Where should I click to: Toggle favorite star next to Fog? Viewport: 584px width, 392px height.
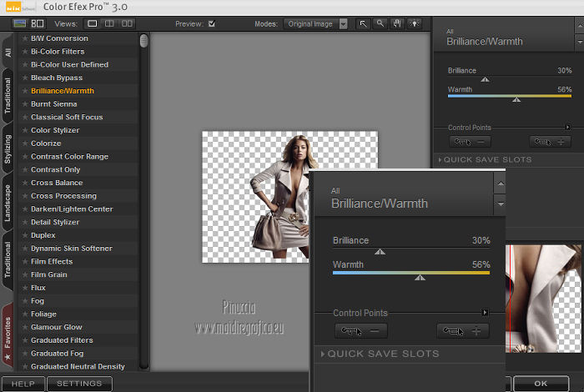click(25, 301)
